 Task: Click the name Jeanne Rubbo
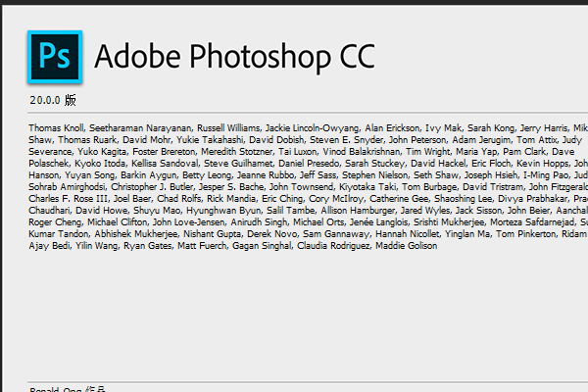tap(266, 175)
